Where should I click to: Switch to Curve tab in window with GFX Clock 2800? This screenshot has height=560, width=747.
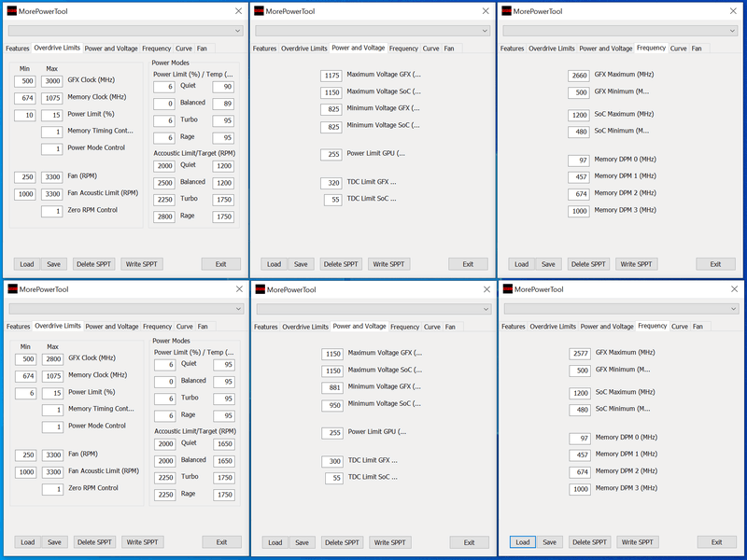tap(184, 326)
